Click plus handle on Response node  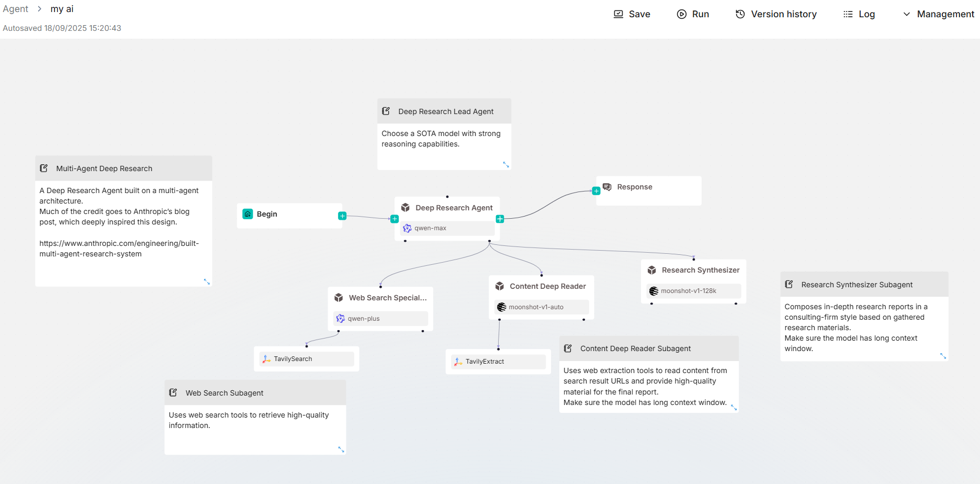pyautogui.click(x=596, y=191)
